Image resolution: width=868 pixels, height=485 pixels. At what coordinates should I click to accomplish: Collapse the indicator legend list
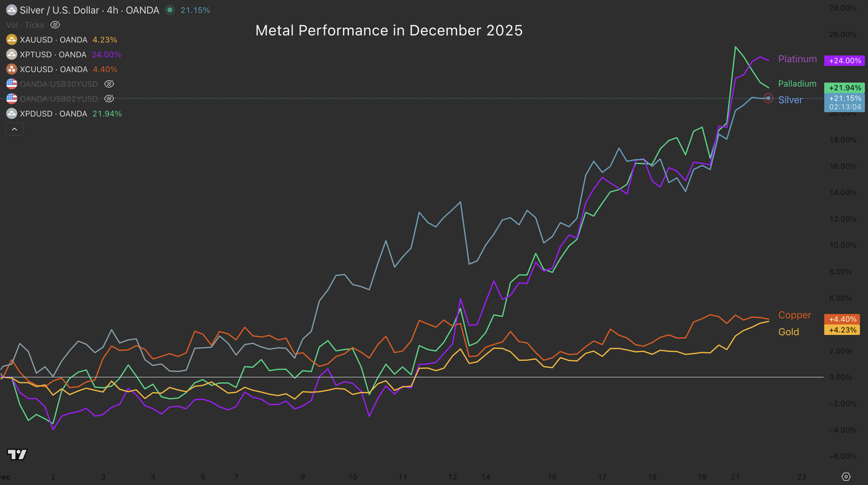pyautogui.click(x=14, y=129)
